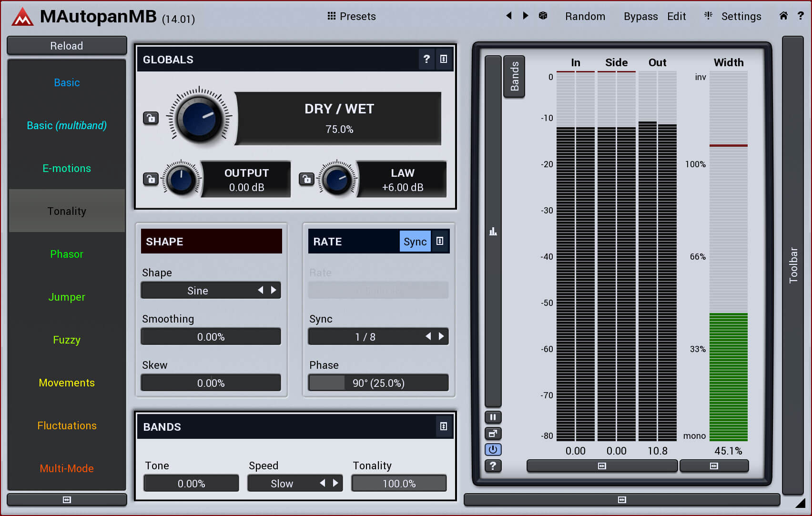Click the Edit button

[676, 16]
